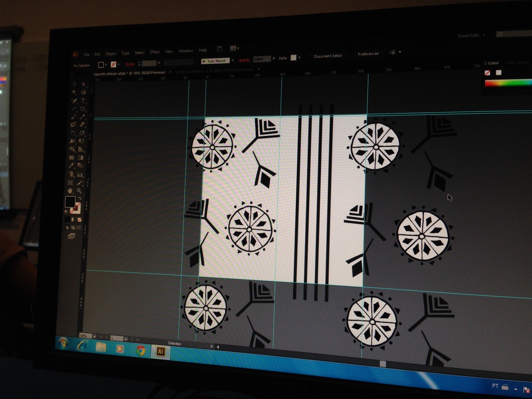Click the Document Setup button
Screen dimensions: 532x399
click(x=328, y=56)
